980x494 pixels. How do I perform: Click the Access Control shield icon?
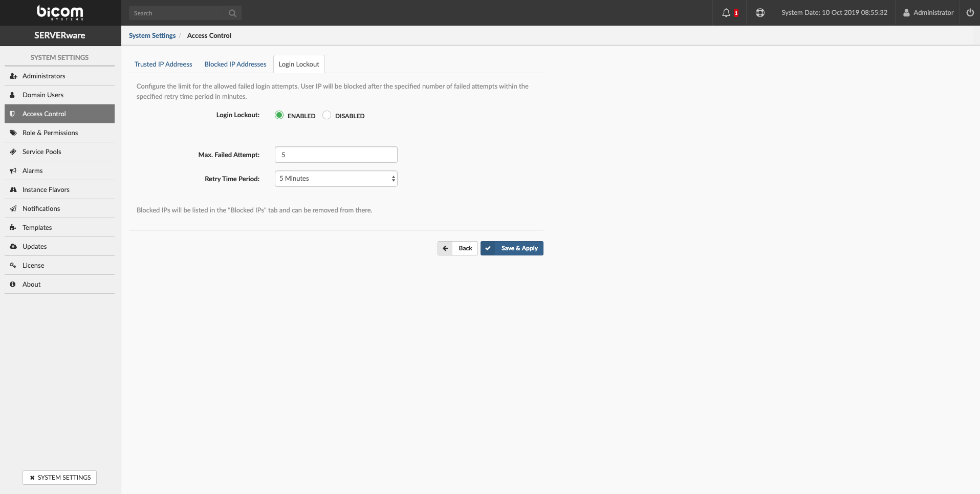tap(13, 114)
